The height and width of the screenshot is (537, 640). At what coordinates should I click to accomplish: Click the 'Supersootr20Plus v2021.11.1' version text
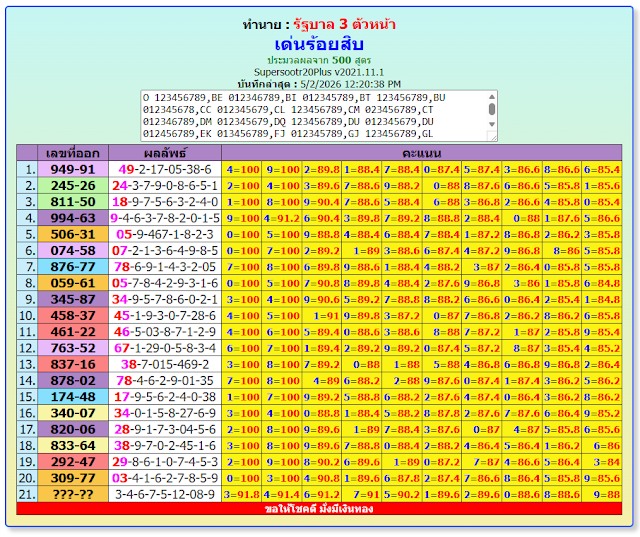(319, 72)
